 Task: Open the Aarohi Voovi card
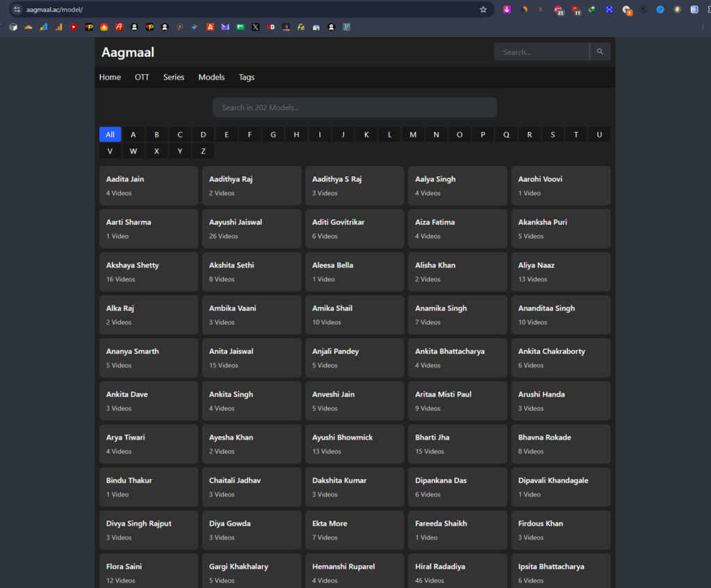click(561, 185)
